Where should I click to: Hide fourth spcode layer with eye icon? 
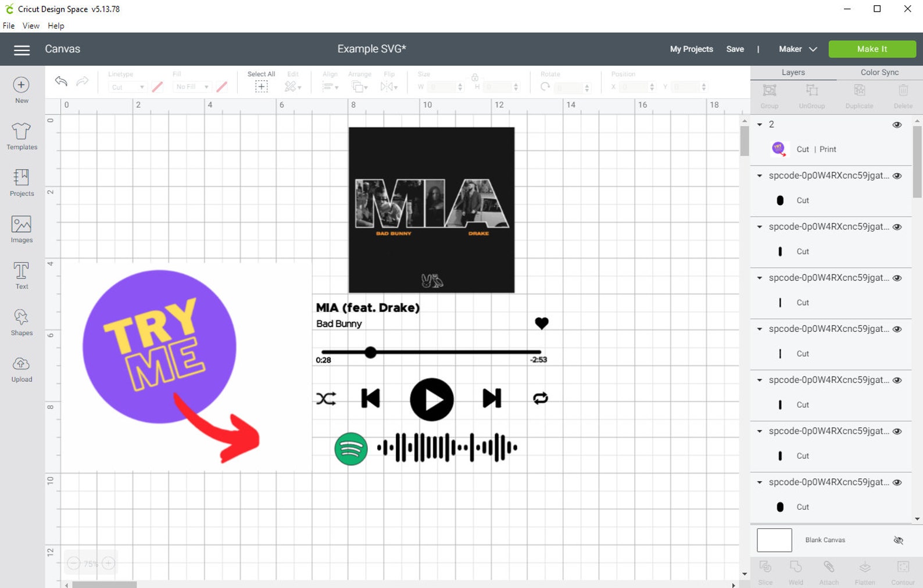tap(897, 329)
